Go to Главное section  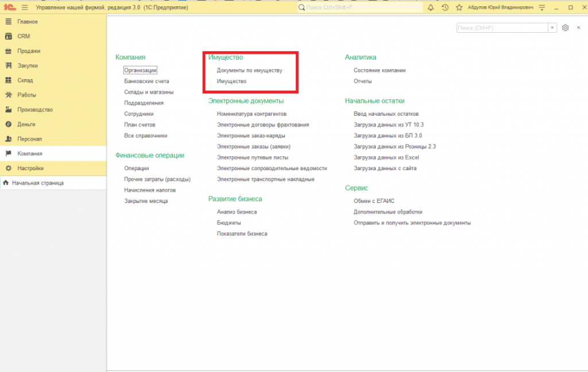53,22
